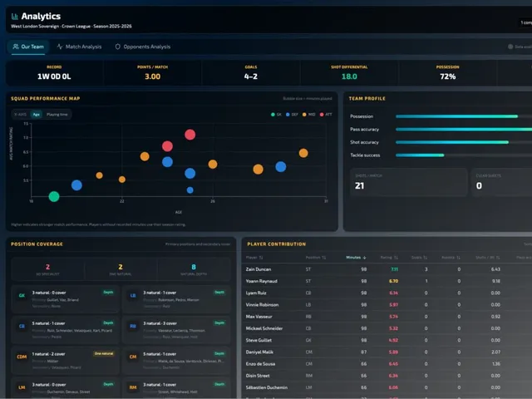Viewport: 532px width, 399px height.
Task: Click the Depth badge on GK card
Action: pos(108,292)
